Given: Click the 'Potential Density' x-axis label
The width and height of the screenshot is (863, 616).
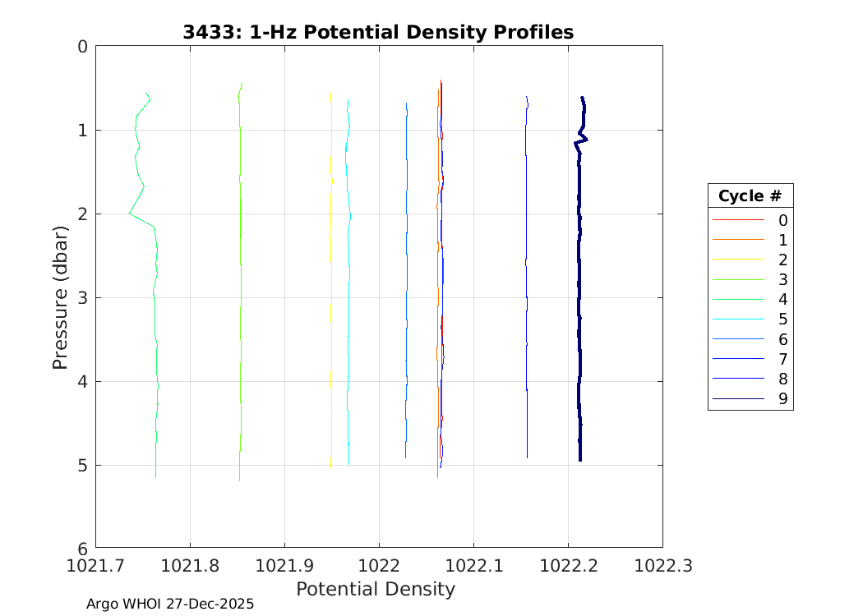Looking at the screenshot, I should pos(375,589).
